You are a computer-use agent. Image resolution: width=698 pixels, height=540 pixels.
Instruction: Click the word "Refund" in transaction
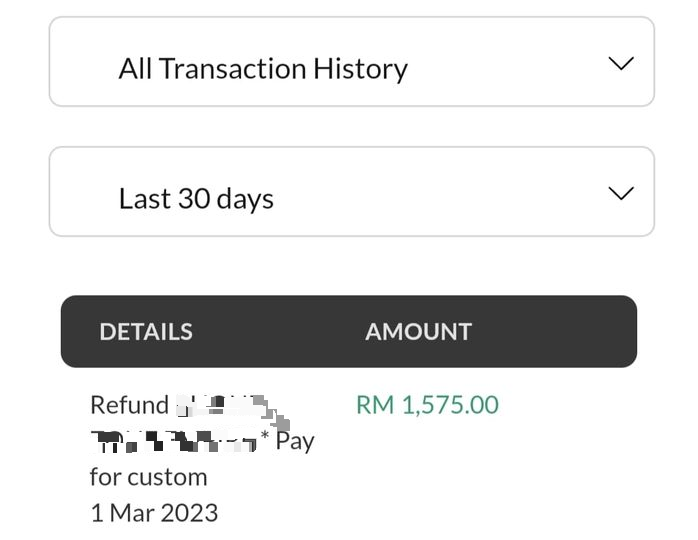(x=129, y=405)
